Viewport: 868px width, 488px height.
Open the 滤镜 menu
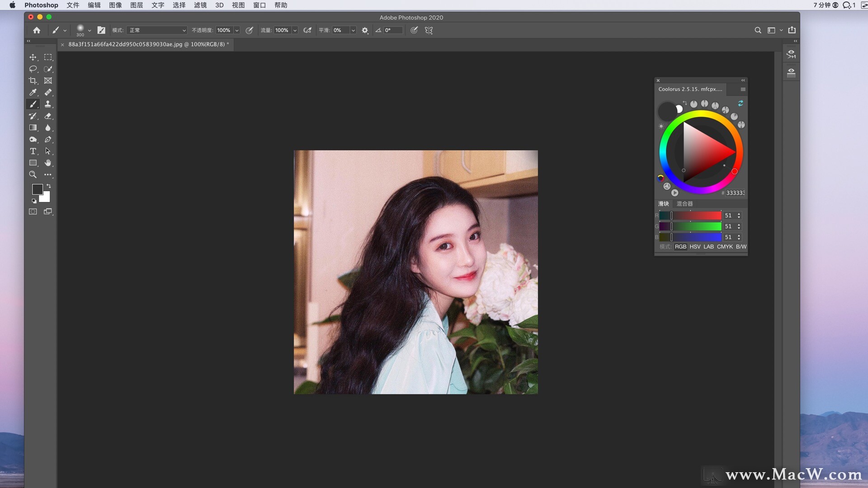[x=200, y=5]
